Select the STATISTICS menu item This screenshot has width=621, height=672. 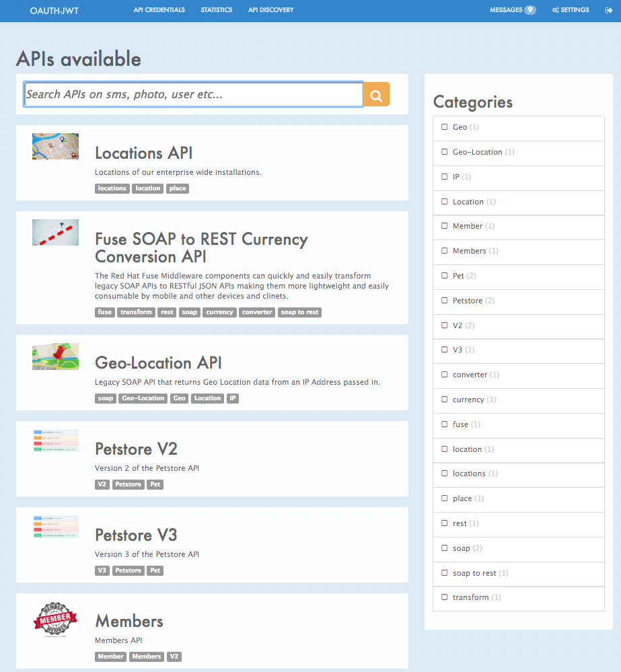(x=216, y=10)
